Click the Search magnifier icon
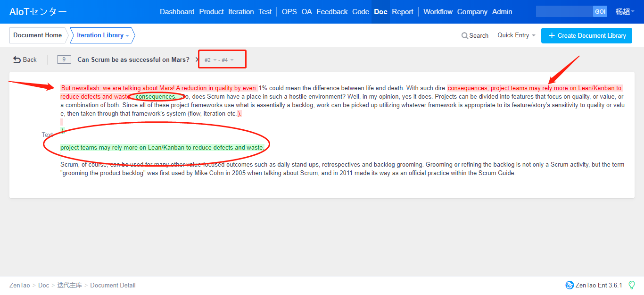 coord(465,36)
